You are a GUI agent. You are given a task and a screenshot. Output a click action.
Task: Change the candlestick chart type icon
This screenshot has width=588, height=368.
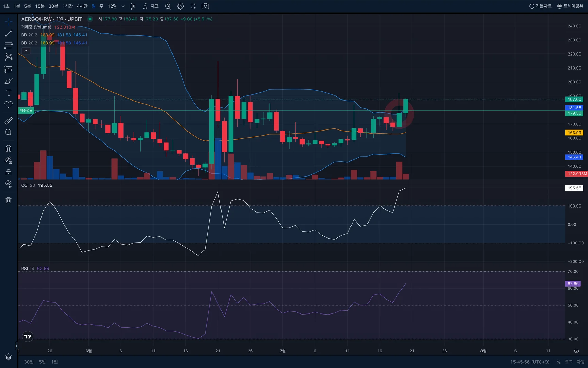[133, 6]
